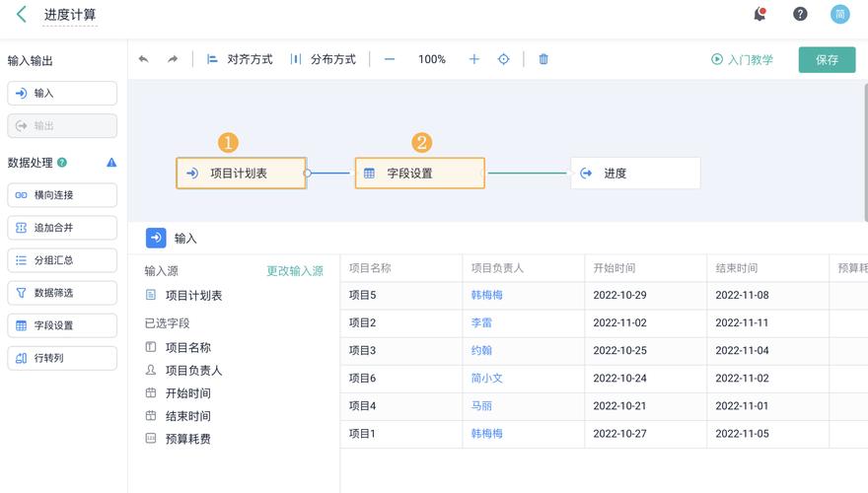Click the 项目6 cell
The height and width of the screenshot is (493, 868).
[x=401, y=379]
